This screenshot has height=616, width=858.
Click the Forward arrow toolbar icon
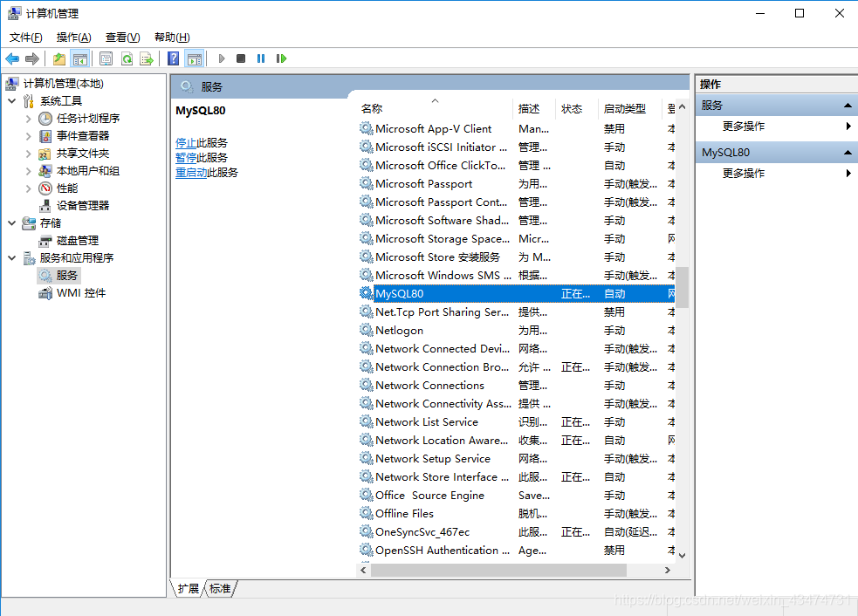32,58
